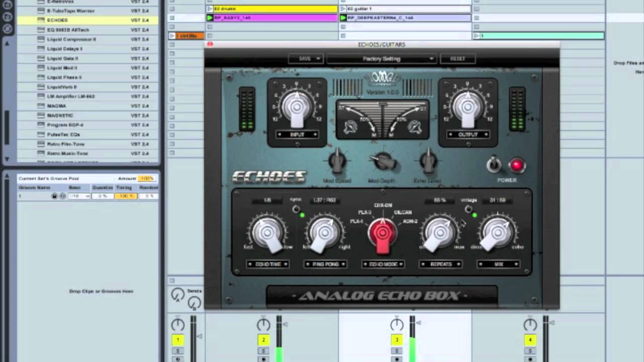Toggle track 3 activator button
Screen dimensions: 644x362
[x=396, y=340]
